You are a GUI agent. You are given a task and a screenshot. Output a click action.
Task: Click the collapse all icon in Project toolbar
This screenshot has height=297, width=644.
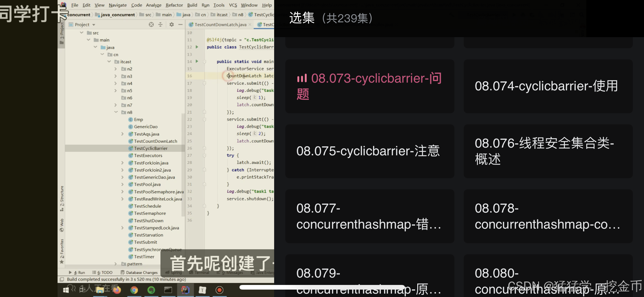pyautogui.click(x=160, y=24)
